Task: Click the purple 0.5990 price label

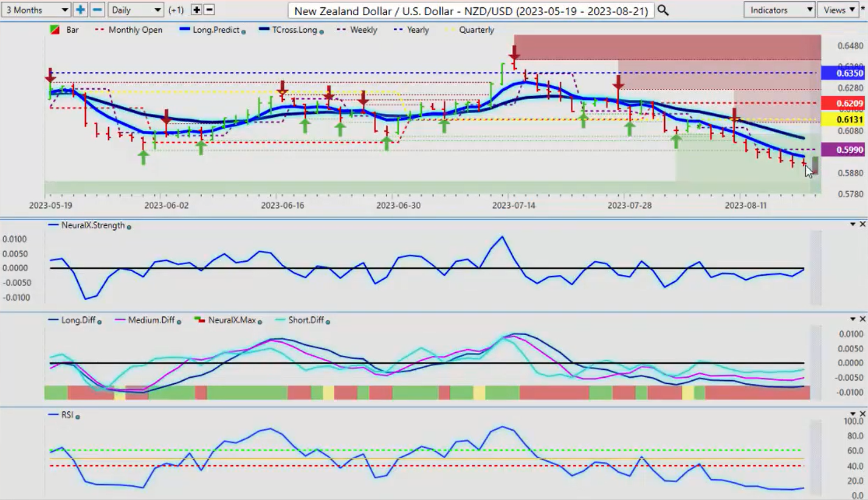Action: point(842,150)
